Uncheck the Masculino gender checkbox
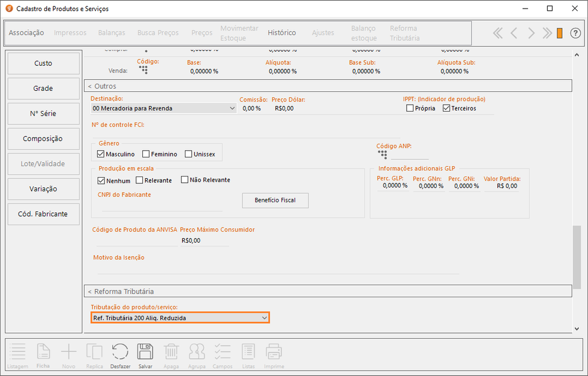588x376 pixels. pos(100,154)
